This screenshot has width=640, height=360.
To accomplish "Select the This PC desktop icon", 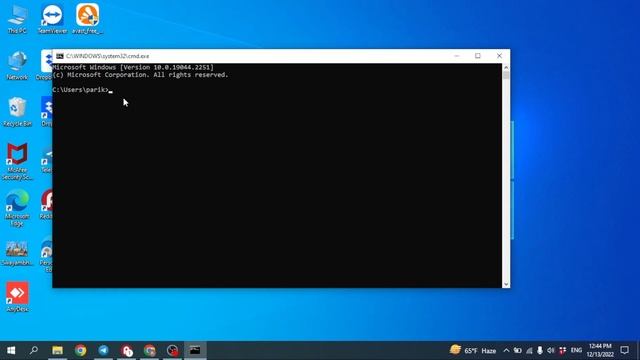I will 17,19.
